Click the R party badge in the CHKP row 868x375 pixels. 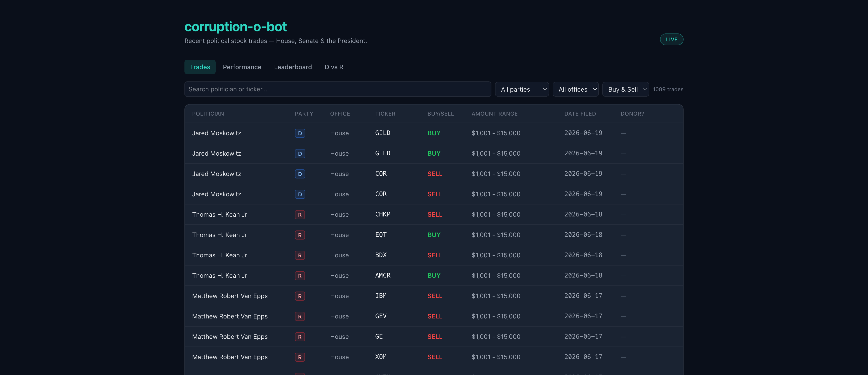[300, 214]
